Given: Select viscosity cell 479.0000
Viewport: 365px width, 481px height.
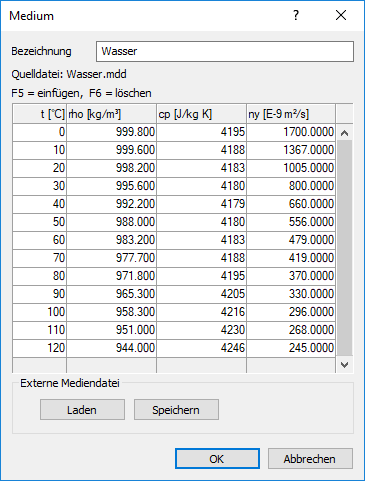Looking at the screenshot, I should click(x=291, y=240).
